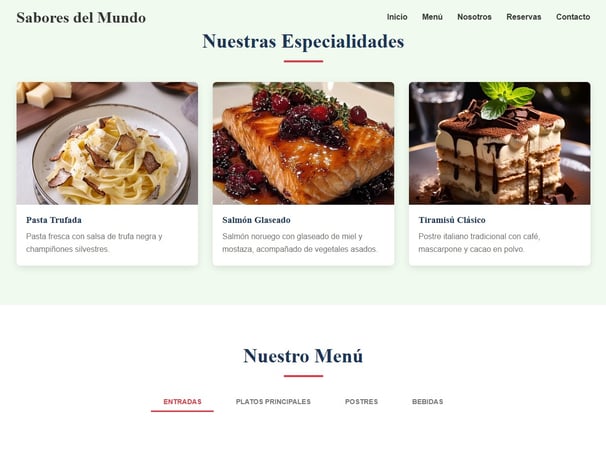Click the Tiramisú Clásico dessert photo
The image size is (606, 464).
pos(500,143)
